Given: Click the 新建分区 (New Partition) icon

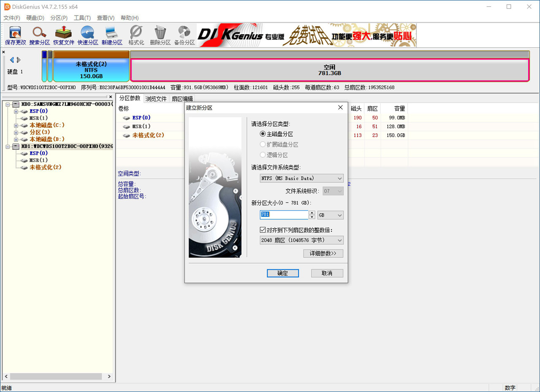Looking at the screenshot, I should coord(111,35).
